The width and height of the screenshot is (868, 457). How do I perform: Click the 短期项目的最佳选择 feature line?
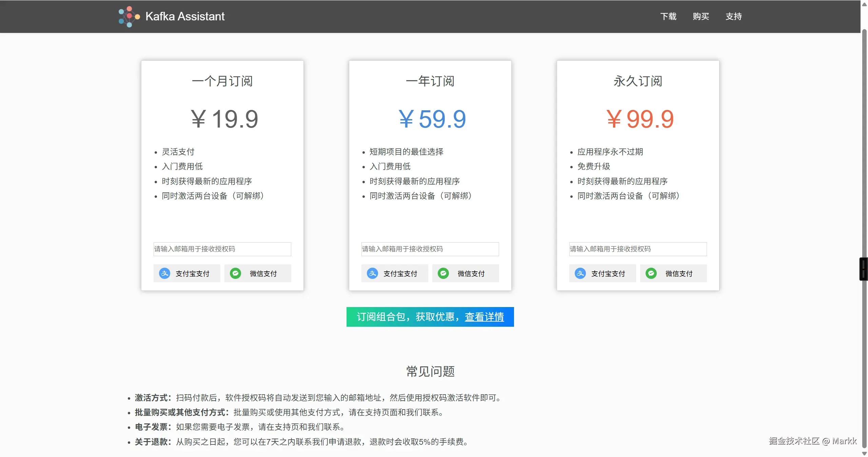pyautogui.click(x=407, y=152)
